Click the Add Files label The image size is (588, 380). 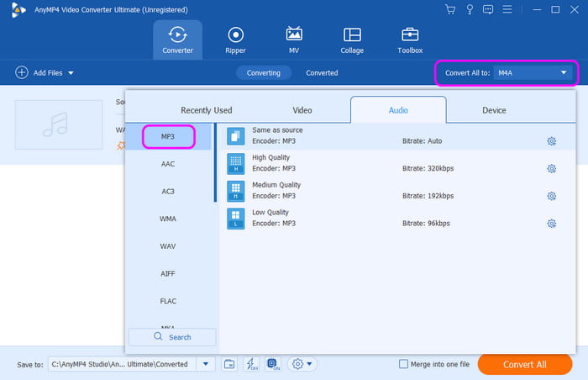[48, 73]
